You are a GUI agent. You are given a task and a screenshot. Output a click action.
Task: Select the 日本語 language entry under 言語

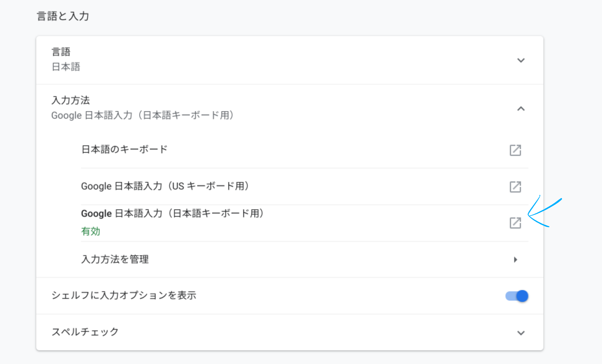pos(65,67)
